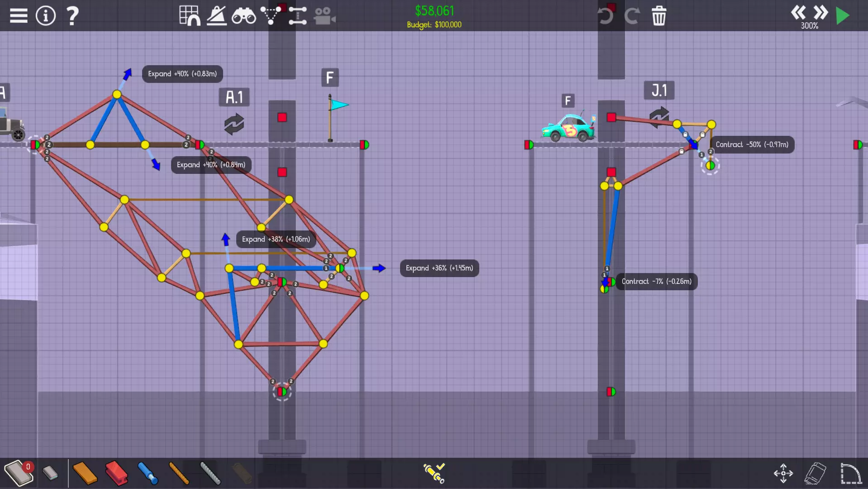The height and width of the screenshot is (489, 868).
Task: Click the A.1 phase label
Action: tap(234, 97)
